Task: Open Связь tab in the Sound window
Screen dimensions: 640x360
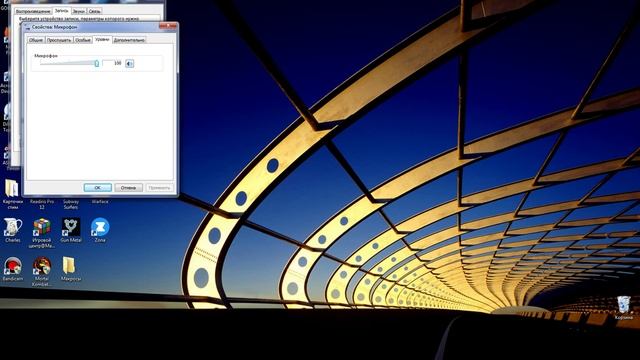Action: click(94, 11)
